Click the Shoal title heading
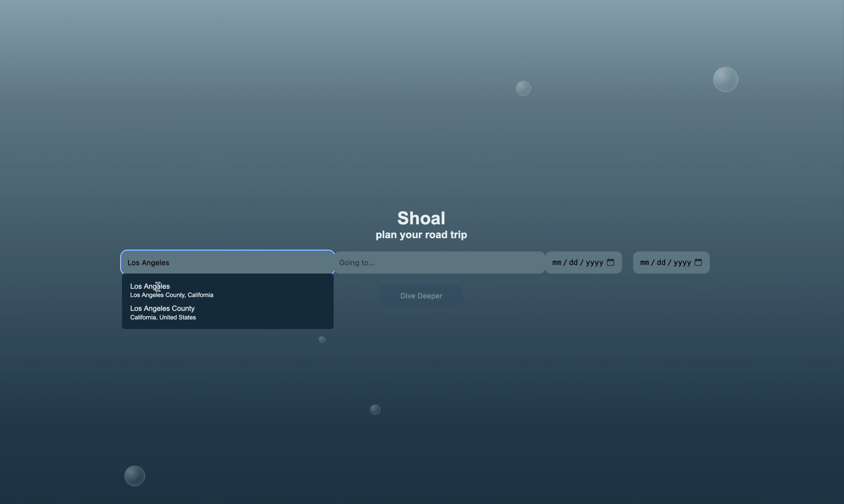Image resolution: width=844 pixels, height=504 pixels. (421, 218)
